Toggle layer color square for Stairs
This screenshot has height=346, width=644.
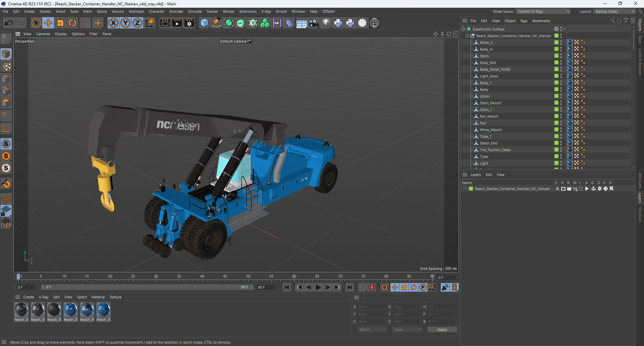(556, 56)
